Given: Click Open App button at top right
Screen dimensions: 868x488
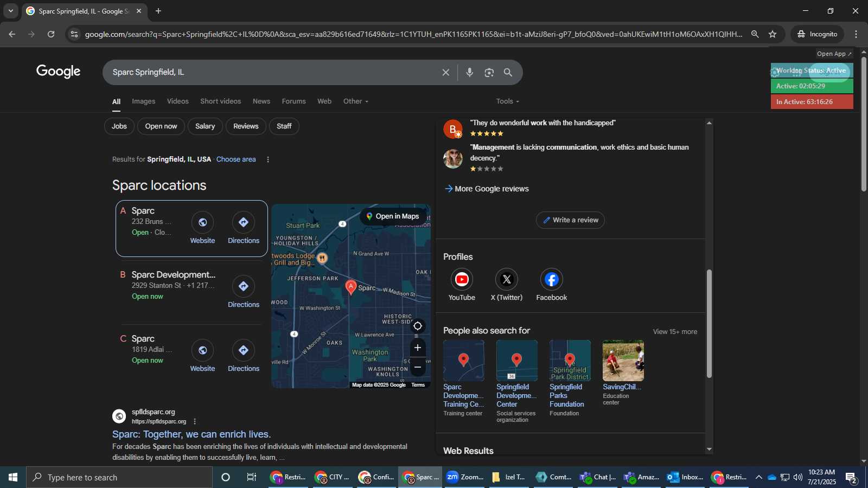Looking at the screenshot, I should (834, 54).
